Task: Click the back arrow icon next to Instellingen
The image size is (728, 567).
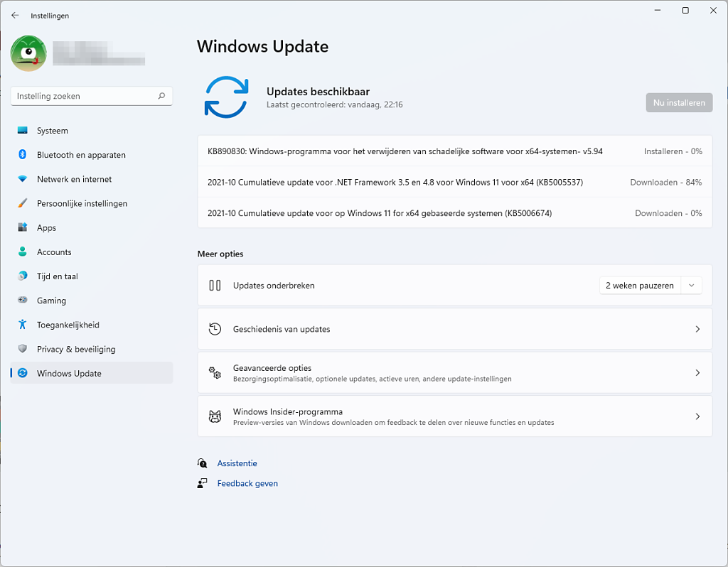Action: [15, 16]
